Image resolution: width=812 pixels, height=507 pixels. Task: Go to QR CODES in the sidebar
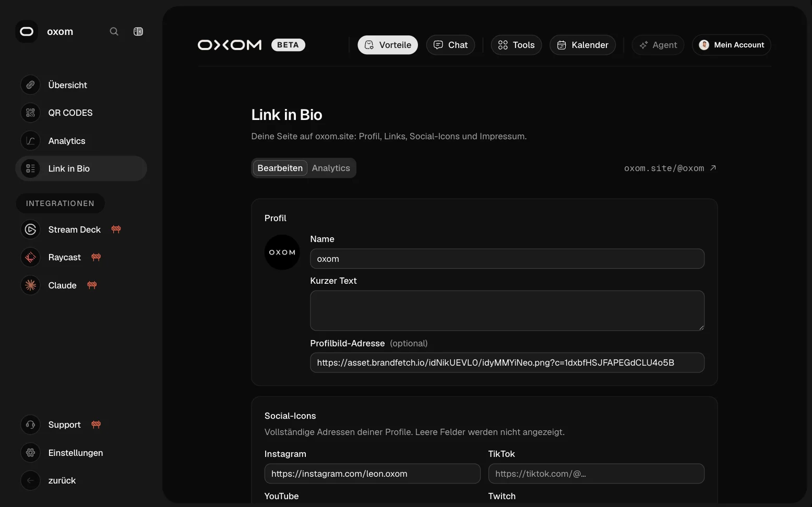81,113
